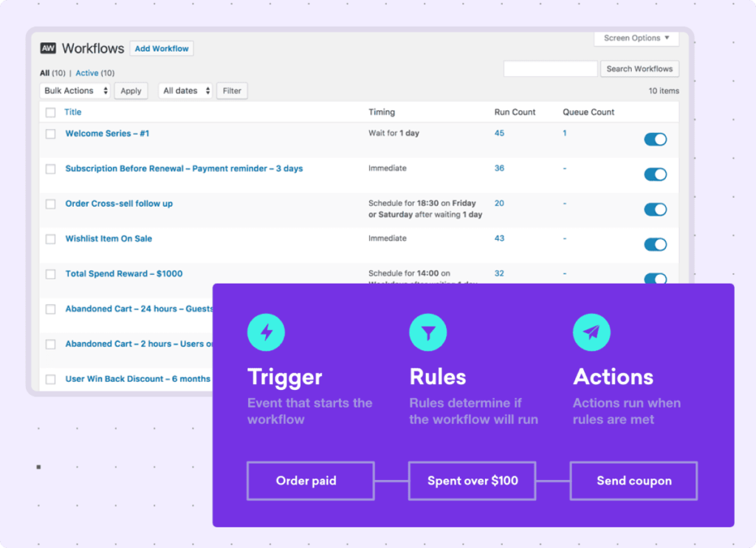The width and height of the screenshot is (756, 548).
Task: Click the lightning bolt Trigger icon
Action: tap(266, 332)
